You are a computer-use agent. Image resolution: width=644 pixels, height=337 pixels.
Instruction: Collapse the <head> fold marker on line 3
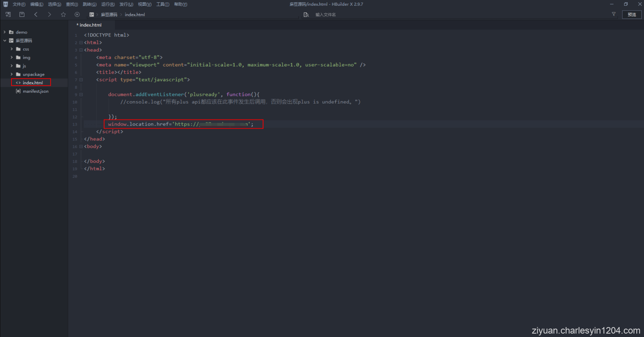[x=81, y=50]
